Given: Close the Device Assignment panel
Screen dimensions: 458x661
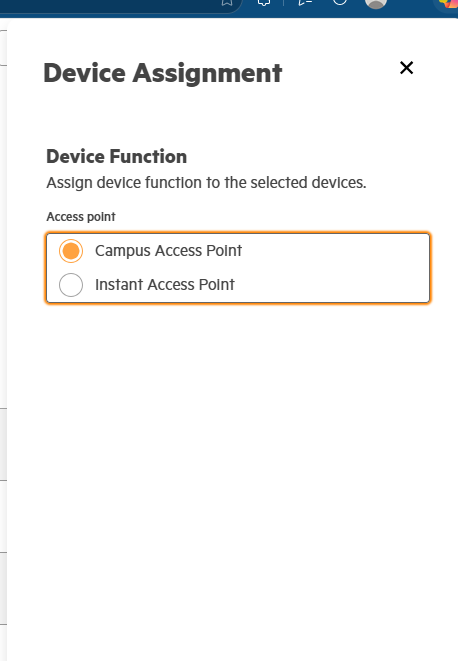Looking at the screenshot, I should (406, 67).
